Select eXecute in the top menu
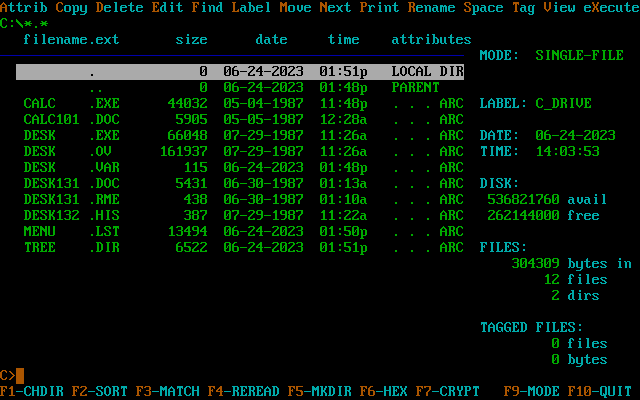 pos(604,8)
